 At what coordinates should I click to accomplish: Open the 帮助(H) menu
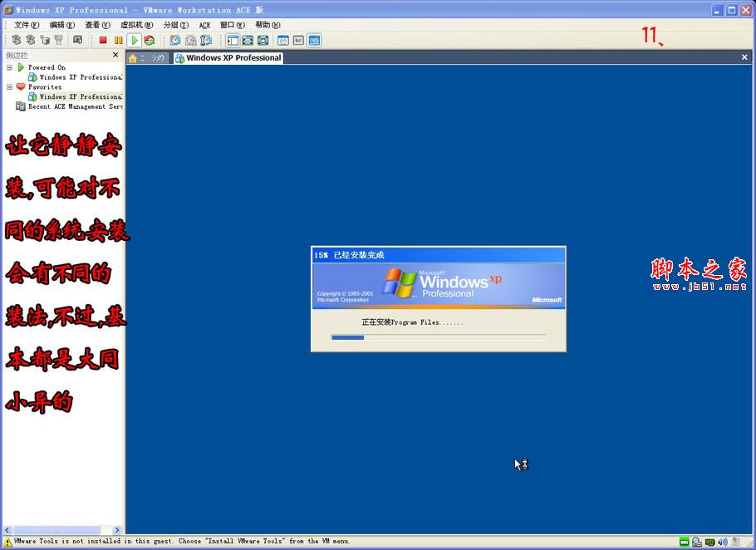(268, 25)
